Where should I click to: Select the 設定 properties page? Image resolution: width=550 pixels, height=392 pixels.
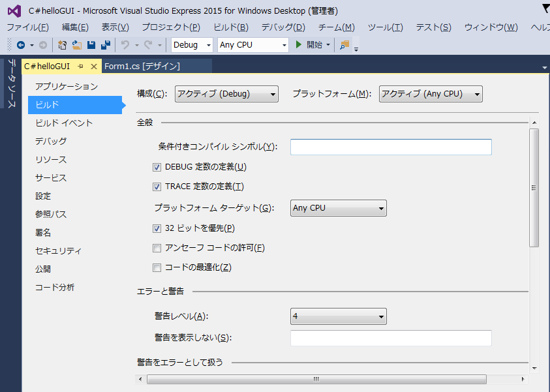click(43, 196)
